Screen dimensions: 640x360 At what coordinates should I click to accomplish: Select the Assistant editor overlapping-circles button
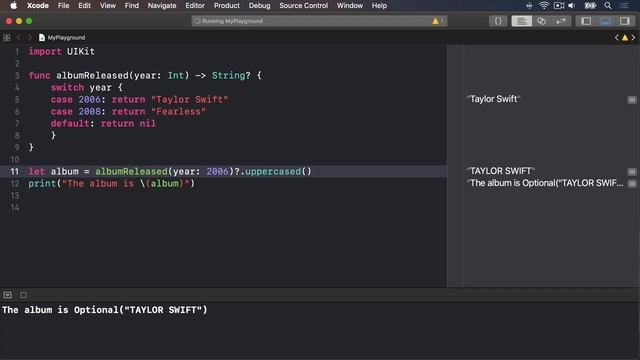(541, 21)
